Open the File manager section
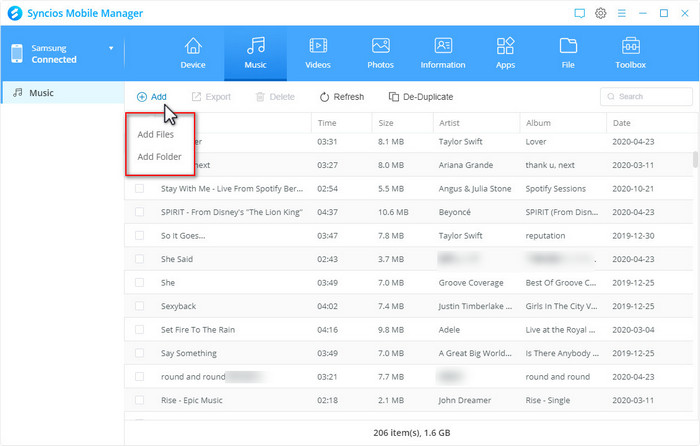The width and height of the screenshot is (700, 446). click(568, 53)
